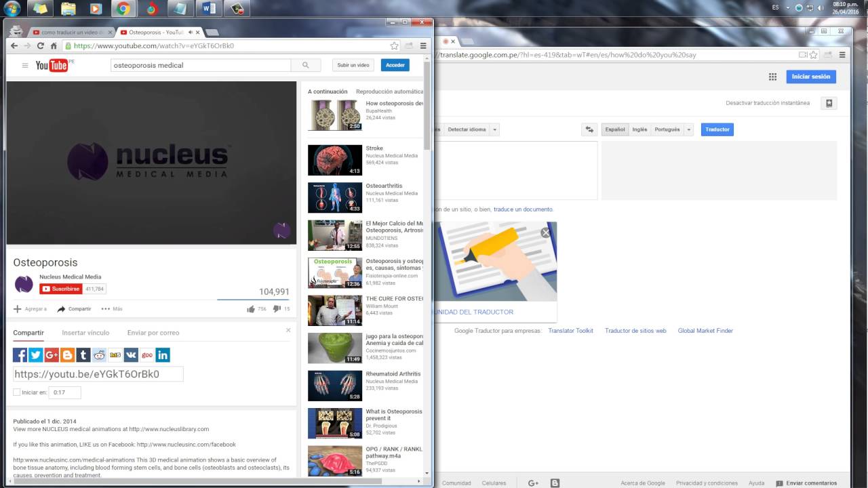Screen dimensions: 868x488
Task: Select Inglés as target language
Action: [x=639, y=129]
